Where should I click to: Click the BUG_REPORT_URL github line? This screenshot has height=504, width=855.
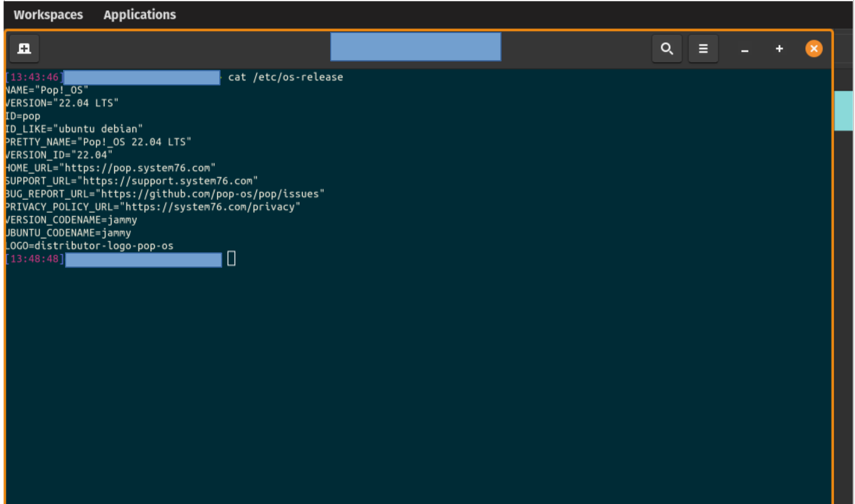click(165, 194)
